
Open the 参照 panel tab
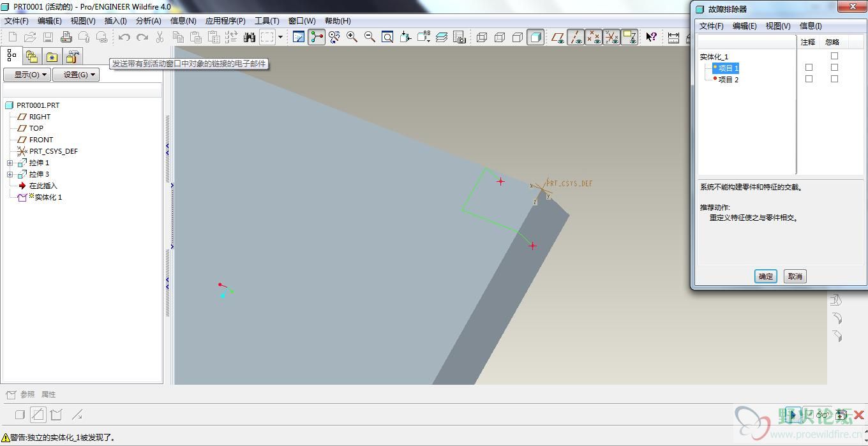coord(27,394)
